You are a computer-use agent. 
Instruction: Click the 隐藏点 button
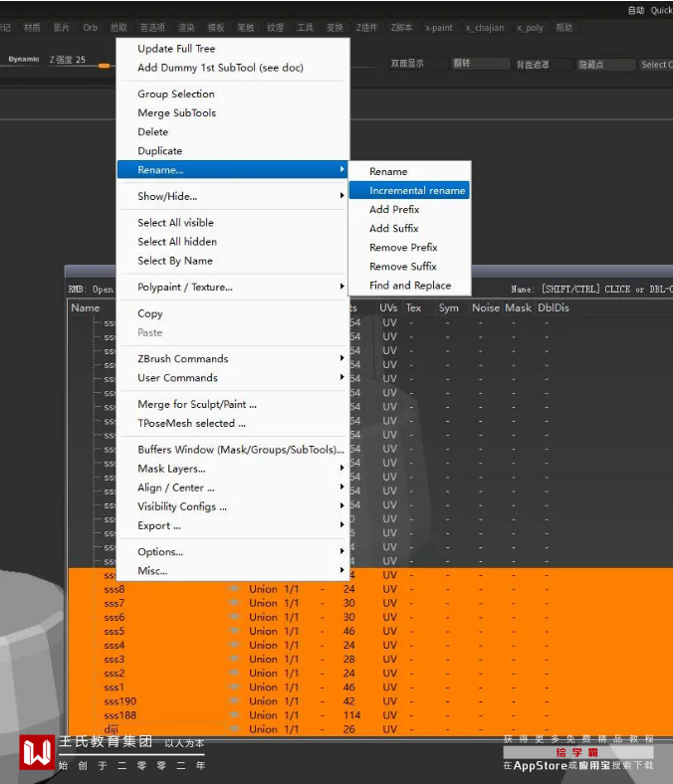[x=604, y=65]
